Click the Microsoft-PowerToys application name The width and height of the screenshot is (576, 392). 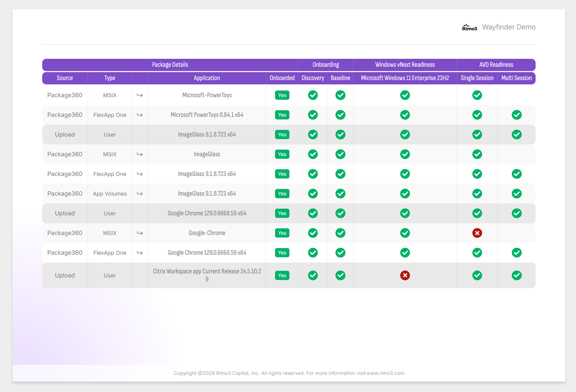(207, 95)
